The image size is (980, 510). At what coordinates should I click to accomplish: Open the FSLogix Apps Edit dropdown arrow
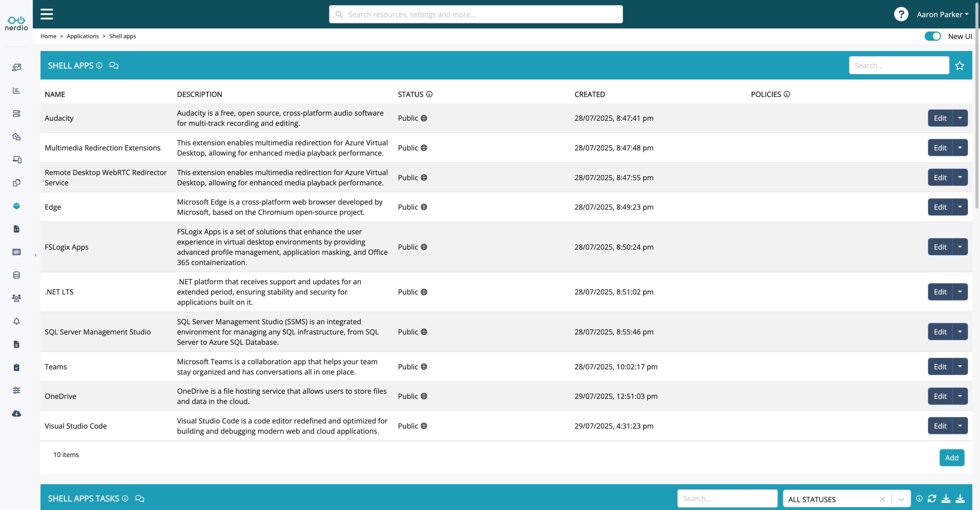(960, 247)
